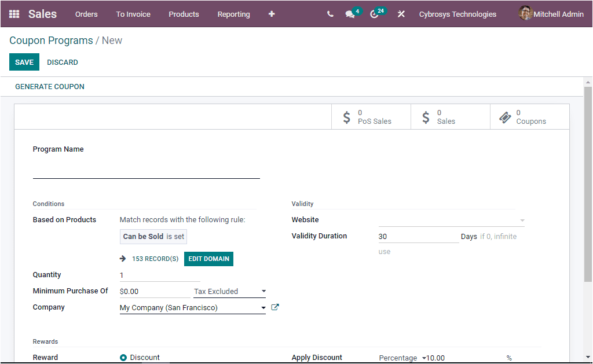Open the Coupons stat button
593x364 pixels.
pyautogui.click(x=529, y=116)
